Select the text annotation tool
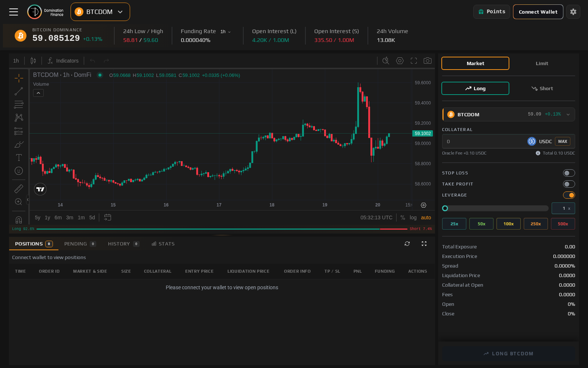Image resolution: width=588 pixels, height=368 pixels. [x=19, y=158]
